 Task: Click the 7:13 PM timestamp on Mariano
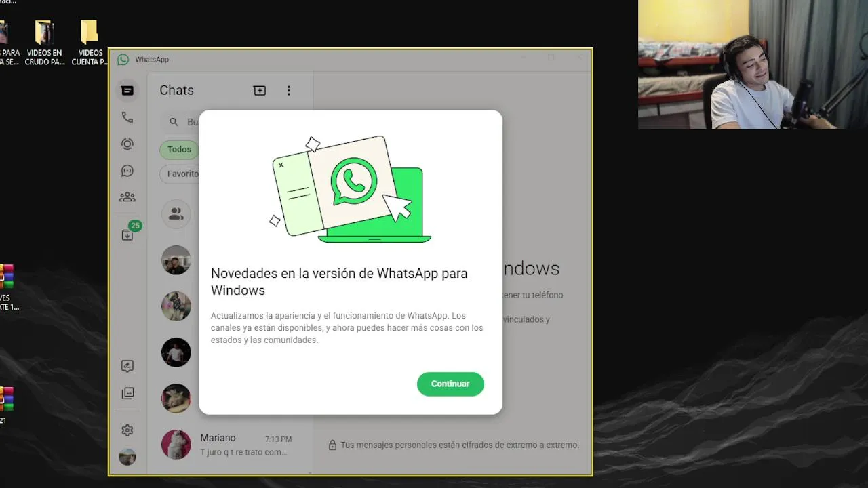278,439
